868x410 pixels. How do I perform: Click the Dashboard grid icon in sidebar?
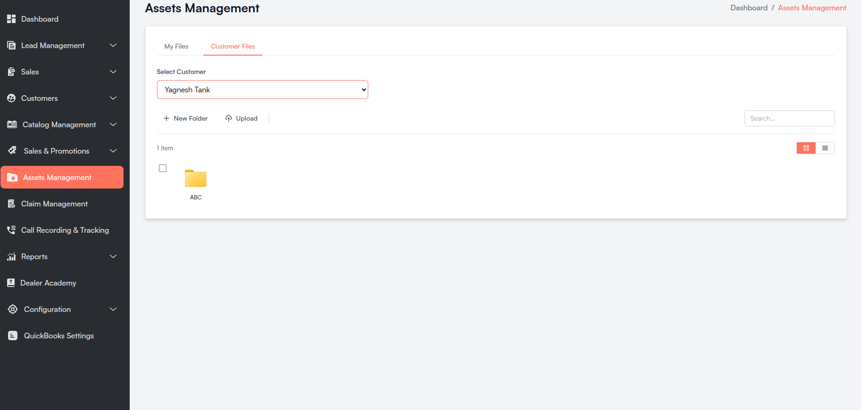(x=11, y=19)
